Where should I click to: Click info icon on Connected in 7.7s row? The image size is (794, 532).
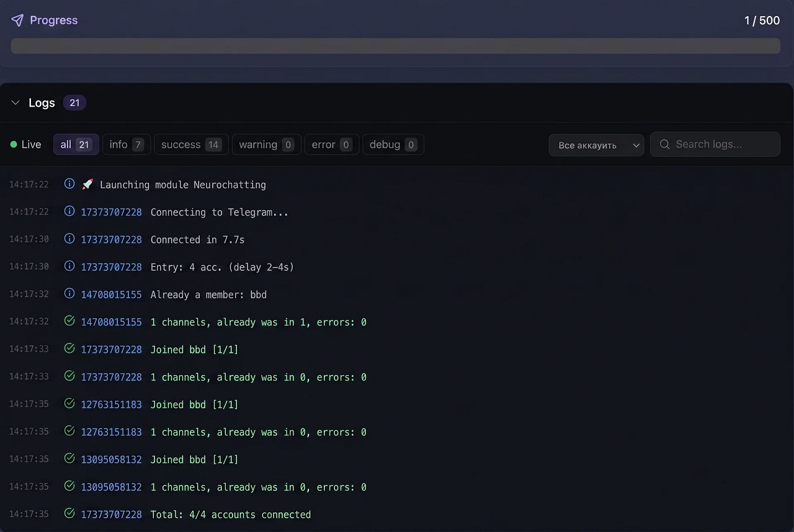[69, 239]
